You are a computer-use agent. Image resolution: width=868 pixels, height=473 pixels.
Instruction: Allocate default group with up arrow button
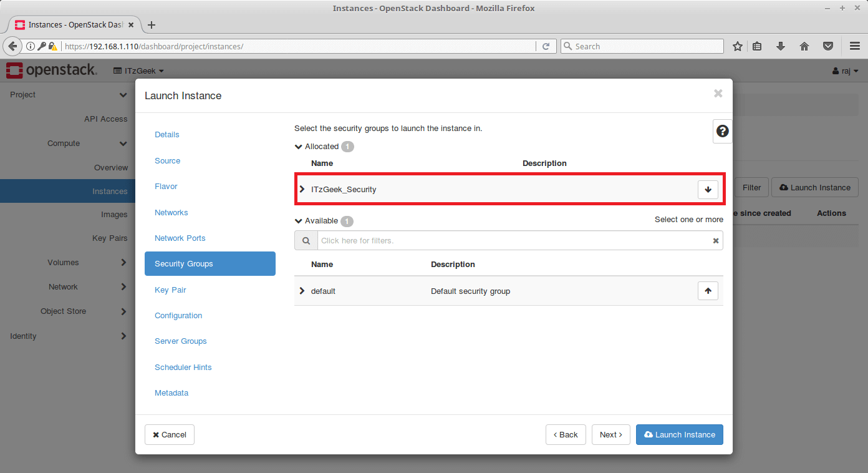pyautogui.click(x=708, y=291)
